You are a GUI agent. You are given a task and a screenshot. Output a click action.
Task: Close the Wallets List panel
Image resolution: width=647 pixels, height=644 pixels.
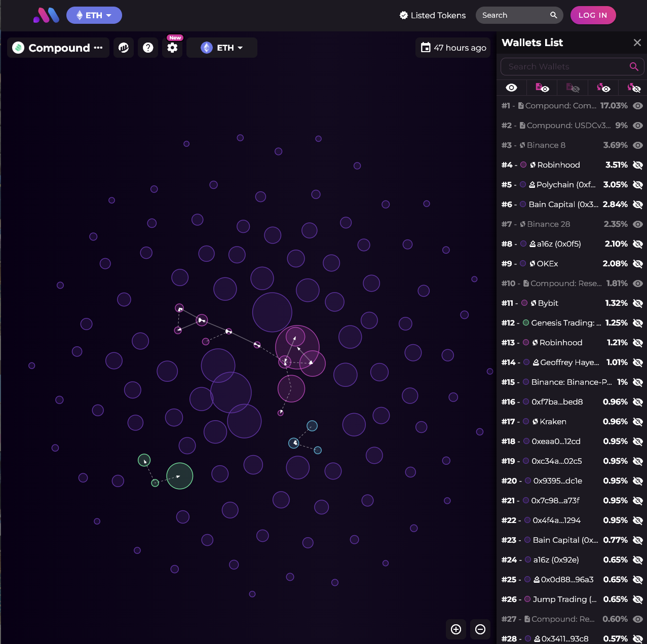(637, 43)
